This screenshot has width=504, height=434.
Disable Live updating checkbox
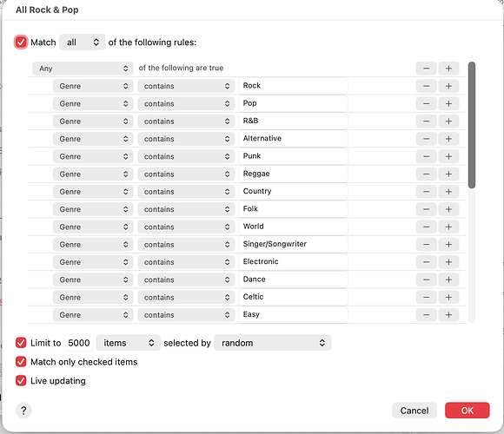[x=21, y=381]
